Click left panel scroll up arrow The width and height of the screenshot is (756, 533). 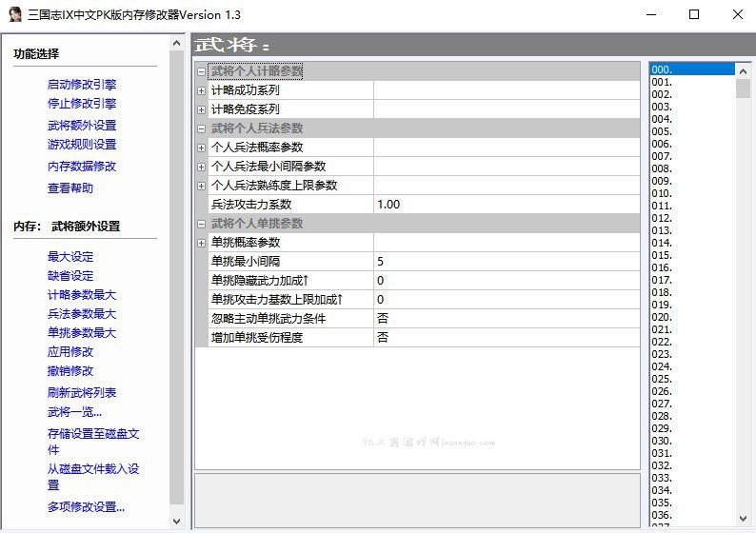177,44
